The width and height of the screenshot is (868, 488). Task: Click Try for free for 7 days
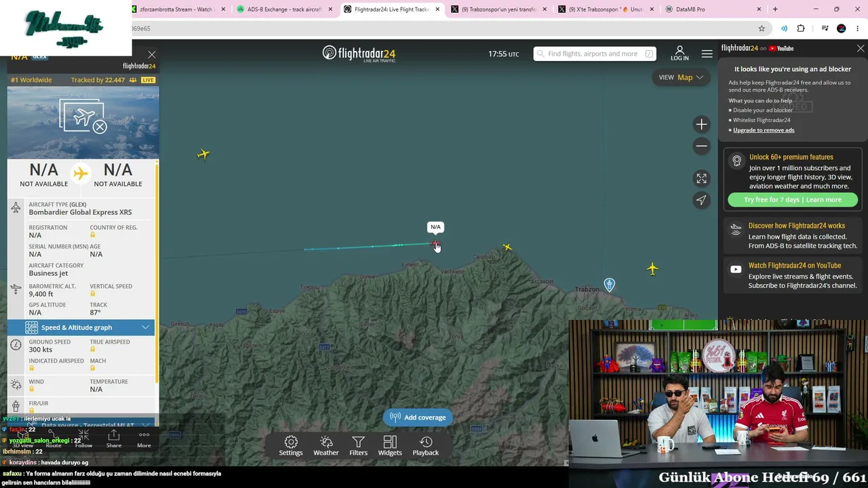793,200
